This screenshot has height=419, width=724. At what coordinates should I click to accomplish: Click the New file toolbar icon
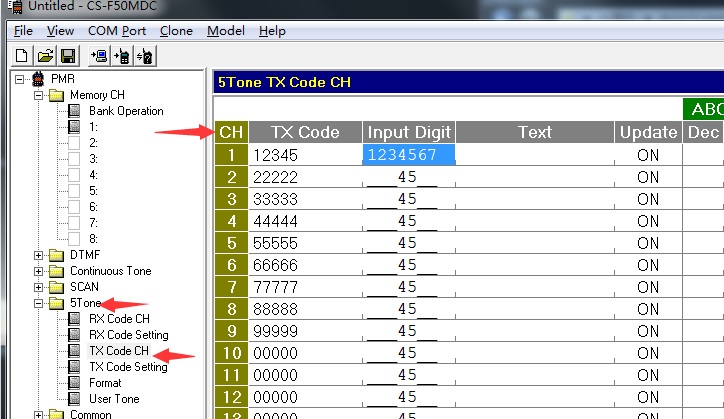(x=22, y=55)
